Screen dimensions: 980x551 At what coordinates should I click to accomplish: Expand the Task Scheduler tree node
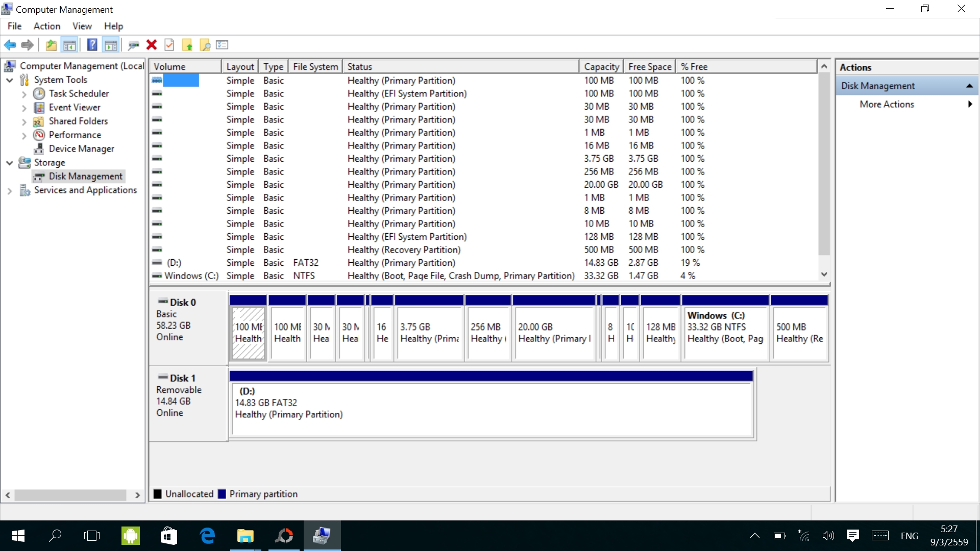[24, 94]
